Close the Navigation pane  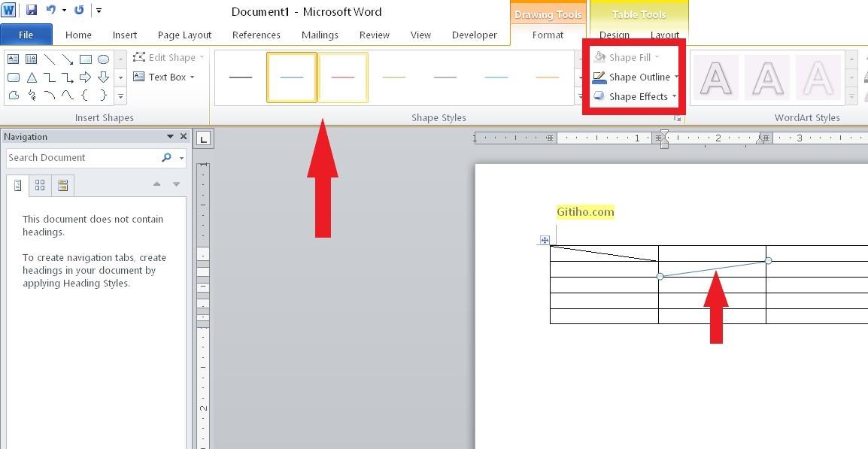coord(184,136)
